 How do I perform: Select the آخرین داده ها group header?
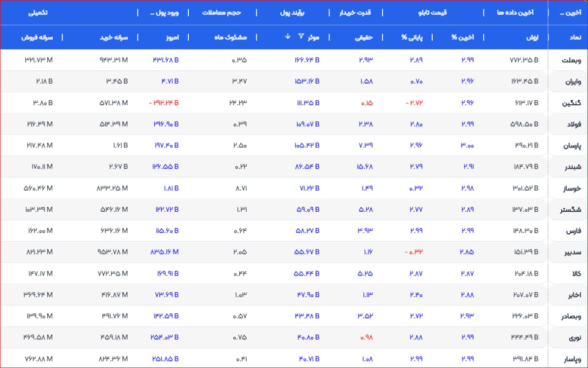[515, 13]
